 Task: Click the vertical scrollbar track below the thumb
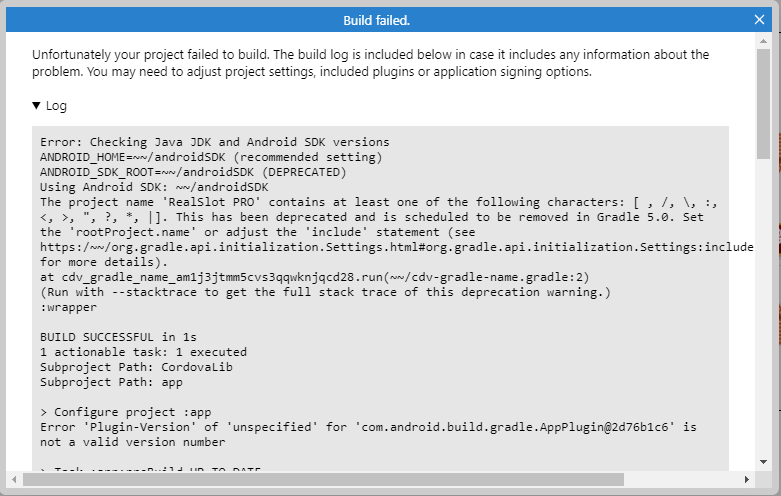[x=763, y=307]
